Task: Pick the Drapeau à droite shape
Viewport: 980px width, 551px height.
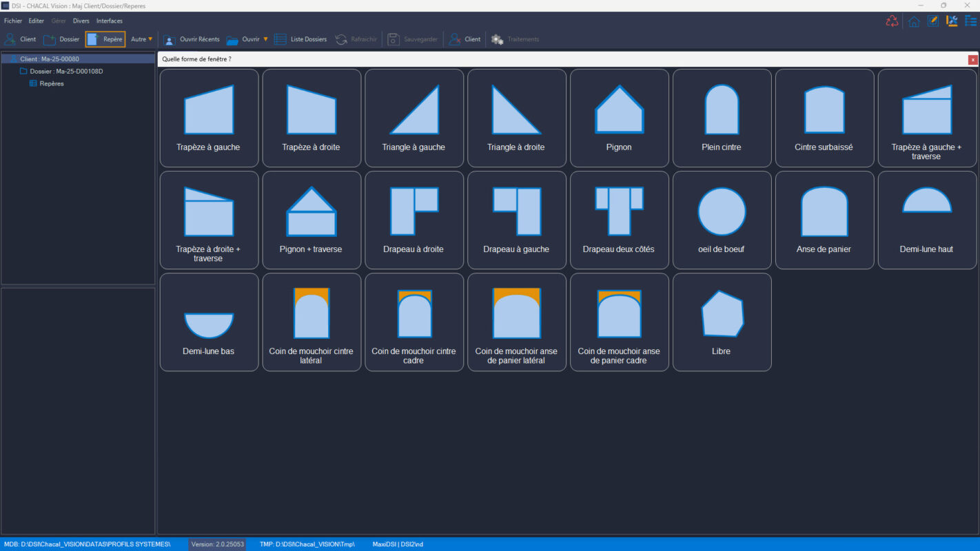Action: tap(414, 220)
